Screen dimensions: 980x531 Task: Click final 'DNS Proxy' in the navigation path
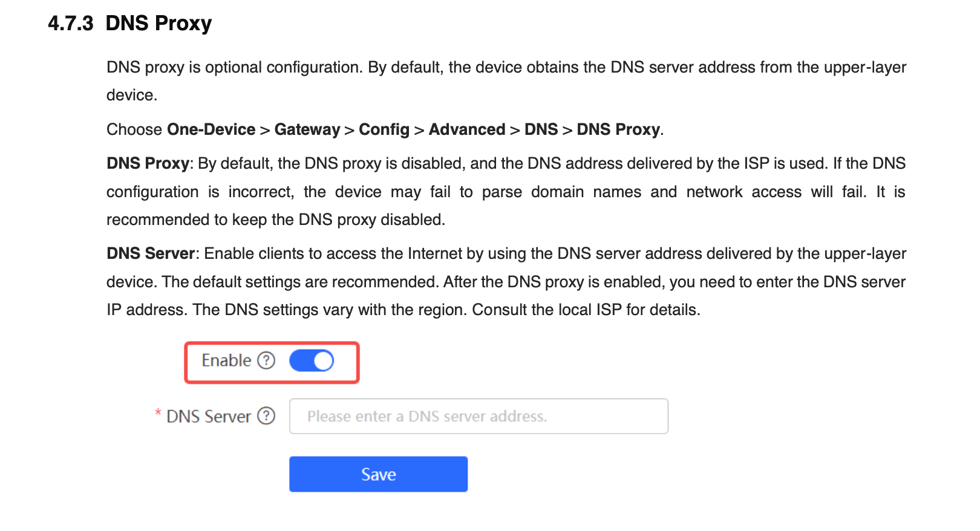618,129
